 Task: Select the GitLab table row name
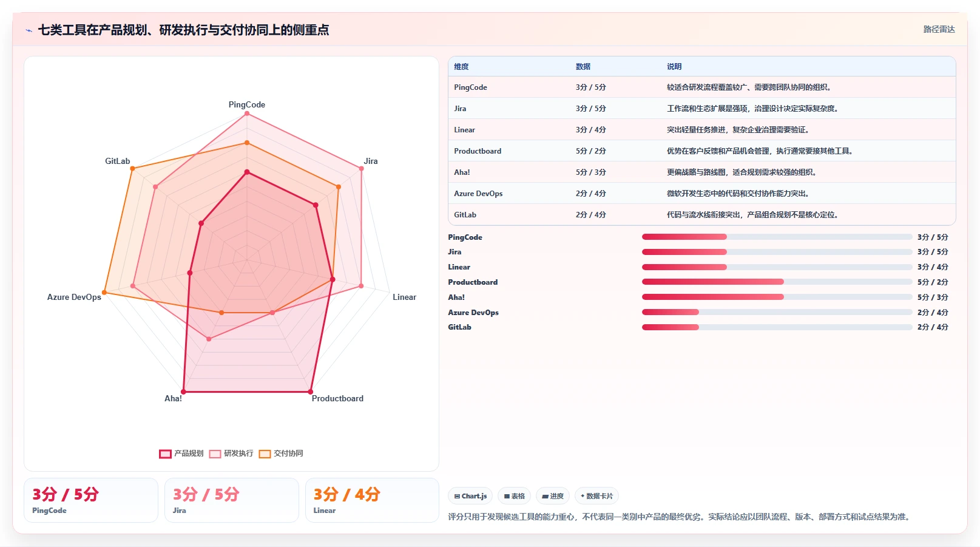(x=465, y=215)
